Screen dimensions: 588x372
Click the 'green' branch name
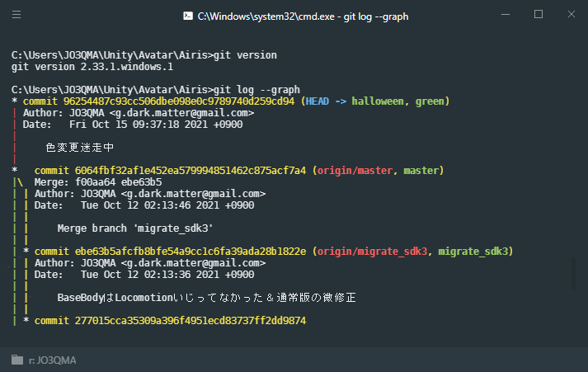430,101
